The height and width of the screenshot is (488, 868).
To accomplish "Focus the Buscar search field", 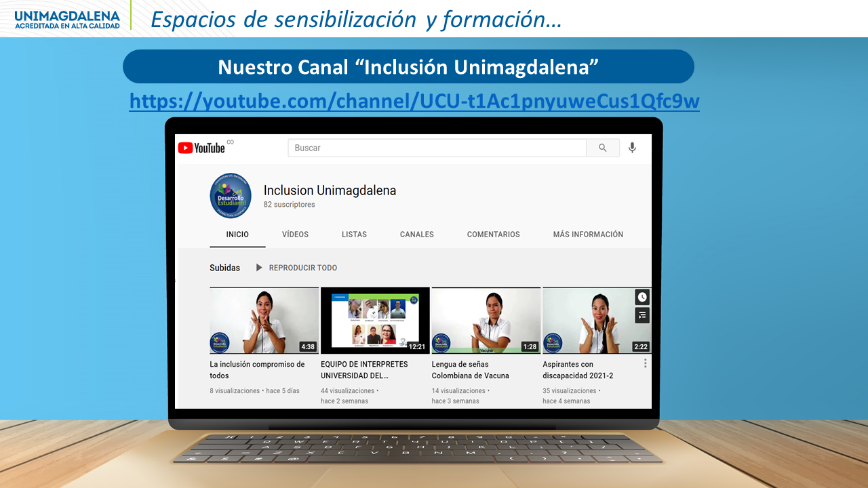I will pos(437,148).
